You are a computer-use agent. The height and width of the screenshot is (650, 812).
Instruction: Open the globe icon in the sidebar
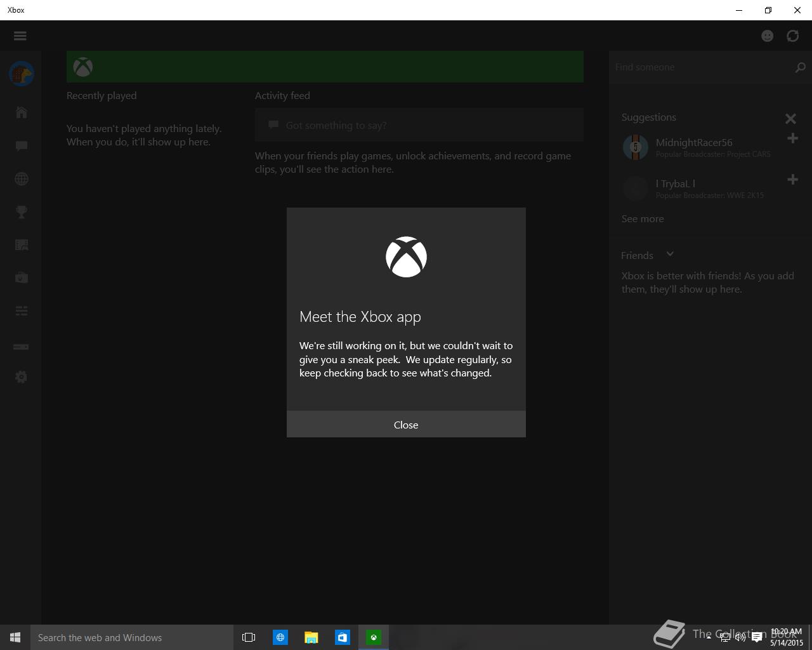click(x=21, y=179)
